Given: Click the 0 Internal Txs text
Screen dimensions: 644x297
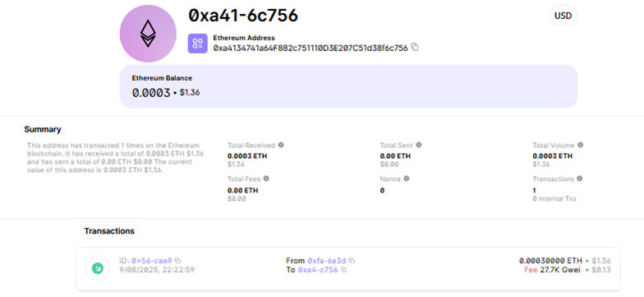Looking at the screenshot, I should pos(554,199).
